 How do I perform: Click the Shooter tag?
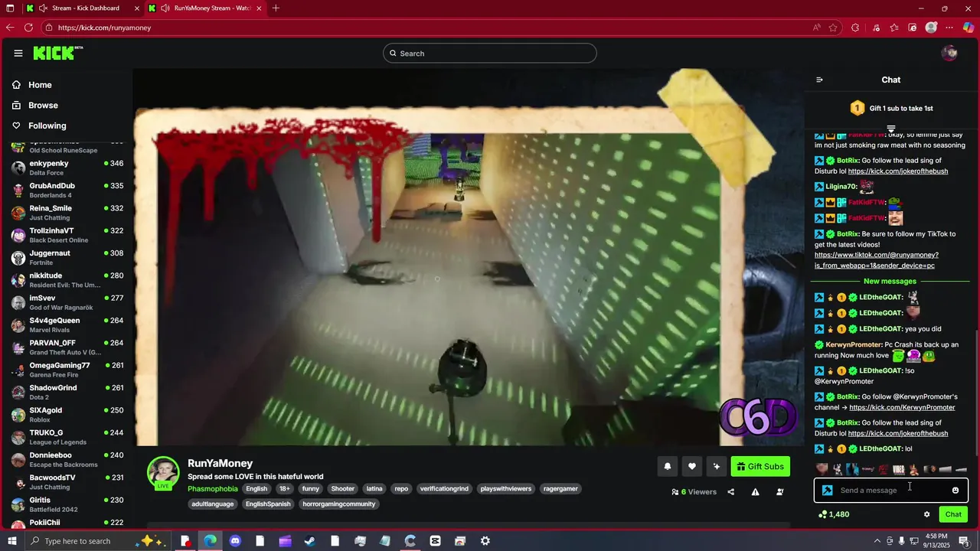tap(342, 489)
